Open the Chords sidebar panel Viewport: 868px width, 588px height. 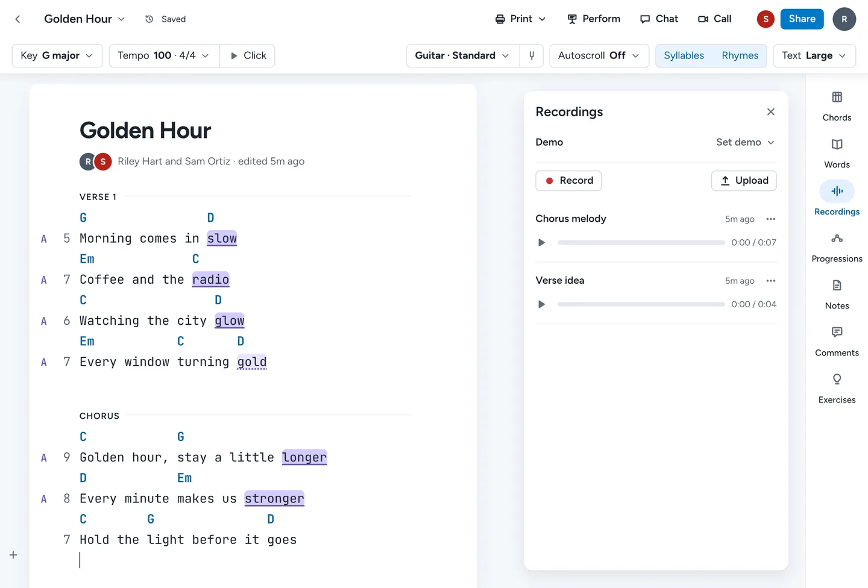pyautogui.click(x=837, y=107)
